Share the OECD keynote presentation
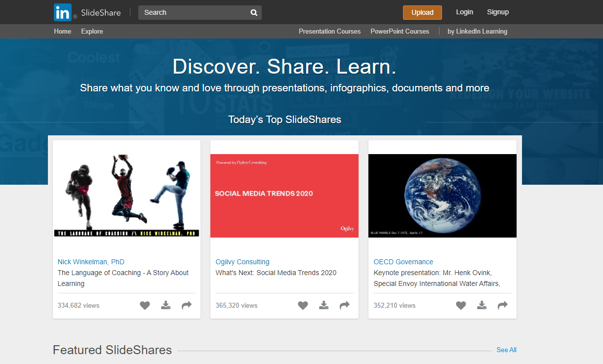This screenshot has height=364, width=603. (x=502, y=305)
